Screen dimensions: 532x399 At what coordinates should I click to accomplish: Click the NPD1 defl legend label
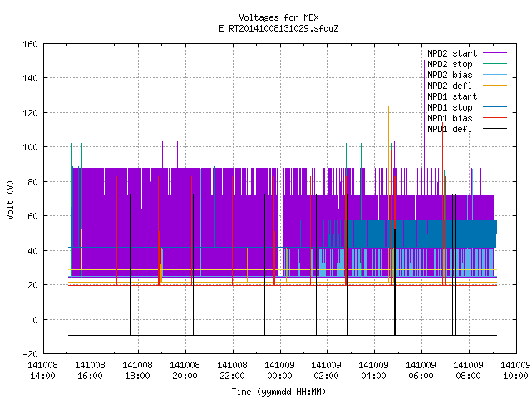click(450, 129)
